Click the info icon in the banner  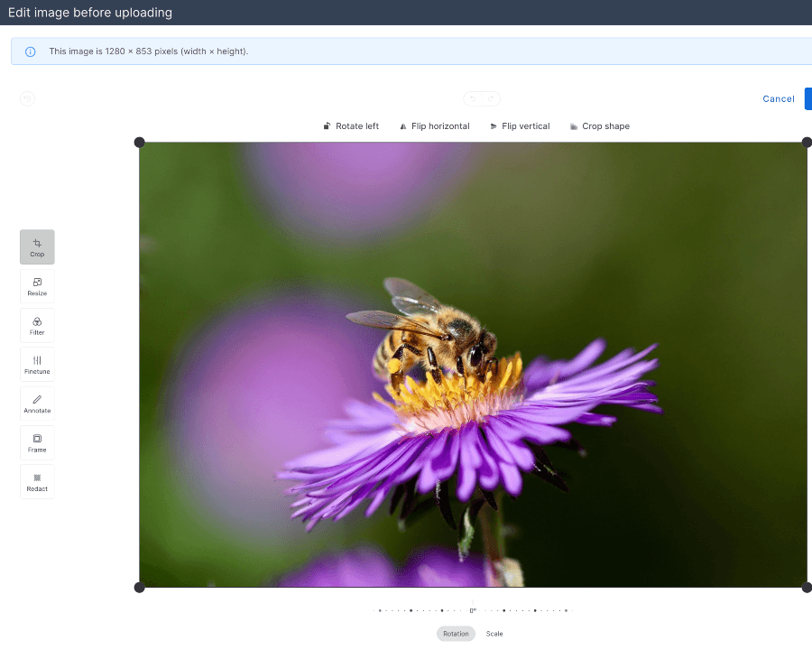[x=30, y=51]
